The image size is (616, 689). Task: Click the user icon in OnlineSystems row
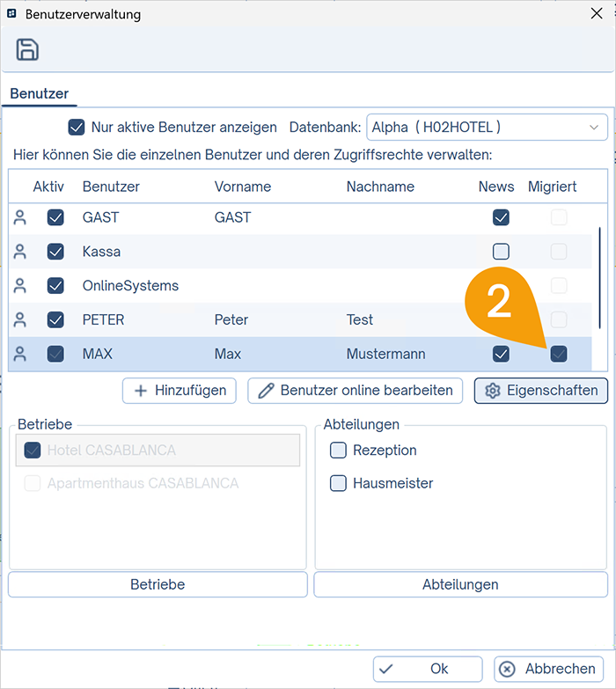pyautogui.click(x=19, y=286)
